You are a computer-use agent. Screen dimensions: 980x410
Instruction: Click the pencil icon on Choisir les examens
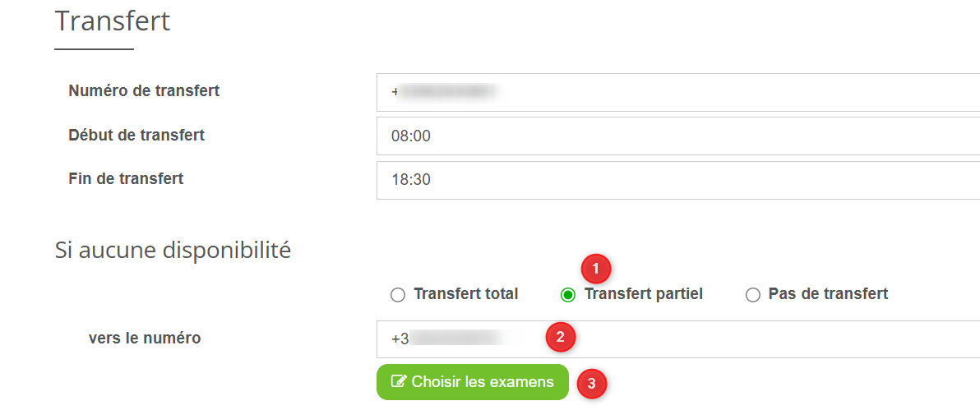(399, 381)
